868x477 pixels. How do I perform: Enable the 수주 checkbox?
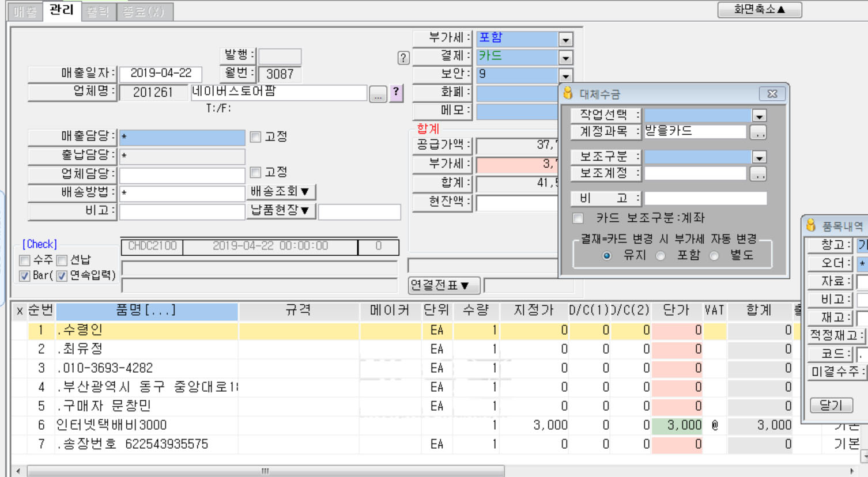[x=25, y=260]
